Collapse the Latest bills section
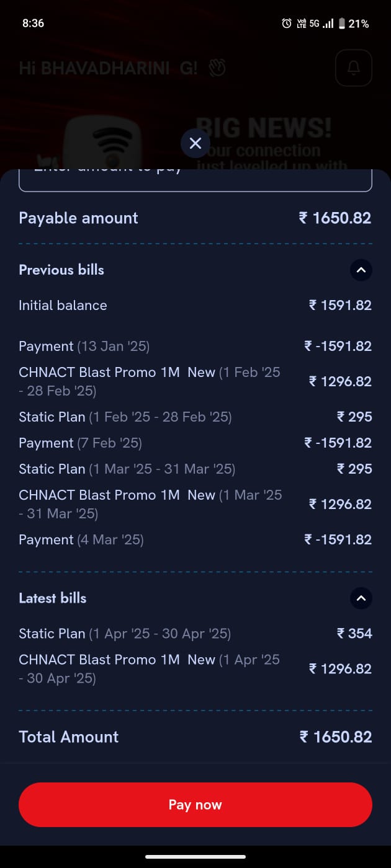The height and width of the screenshot is (868, 391). click(361, 598)
